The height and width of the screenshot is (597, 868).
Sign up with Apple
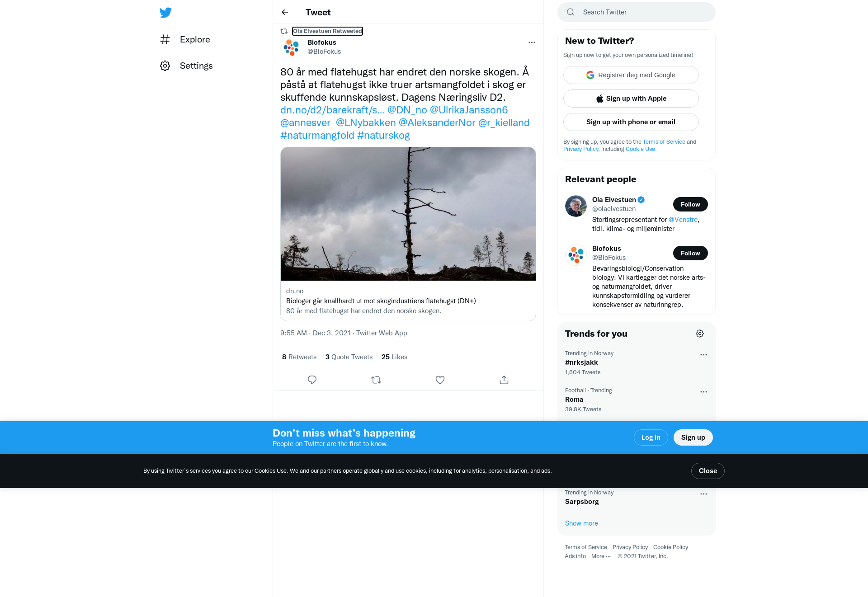tap(631, 99)
